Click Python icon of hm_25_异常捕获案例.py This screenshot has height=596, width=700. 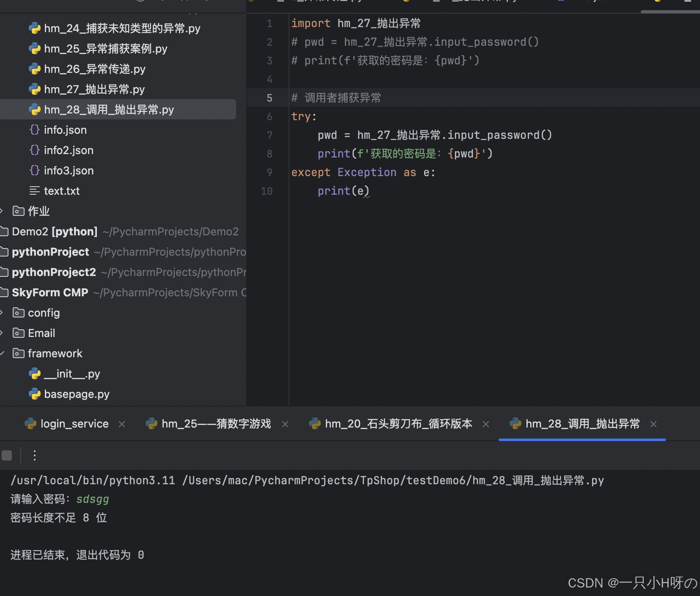pos(35,49)
